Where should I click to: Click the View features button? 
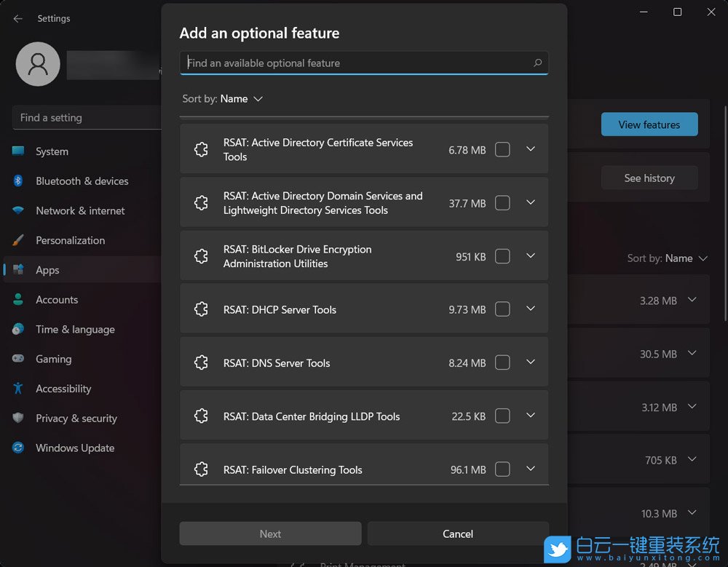649,124
